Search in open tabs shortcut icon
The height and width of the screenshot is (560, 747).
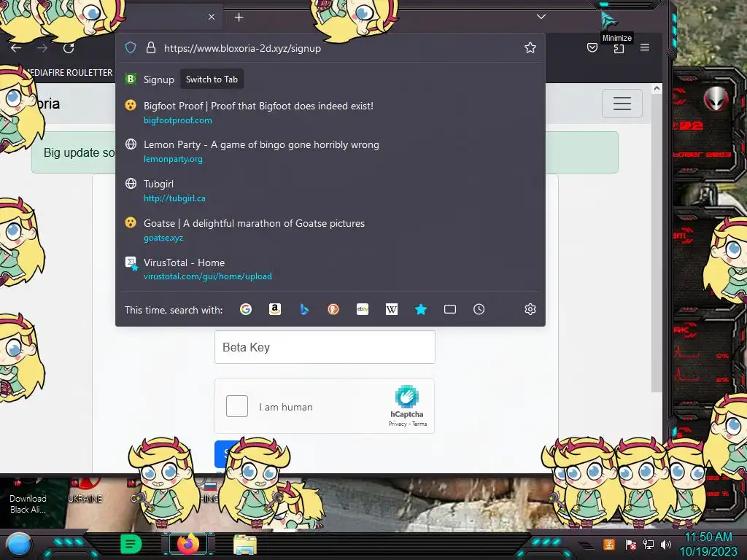pos(449,309)
